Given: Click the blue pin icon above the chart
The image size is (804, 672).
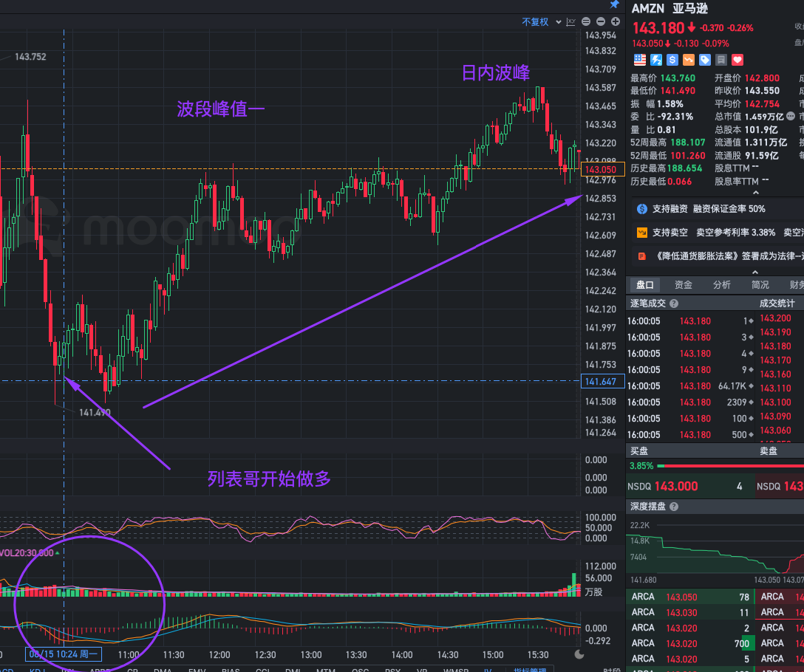Looking at the screenshot, I should (x=614, y=4).
